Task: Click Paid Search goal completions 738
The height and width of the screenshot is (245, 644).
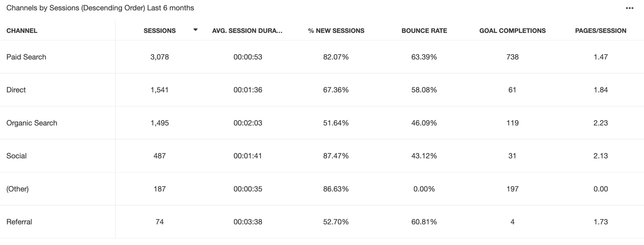Action: point(513,57)
